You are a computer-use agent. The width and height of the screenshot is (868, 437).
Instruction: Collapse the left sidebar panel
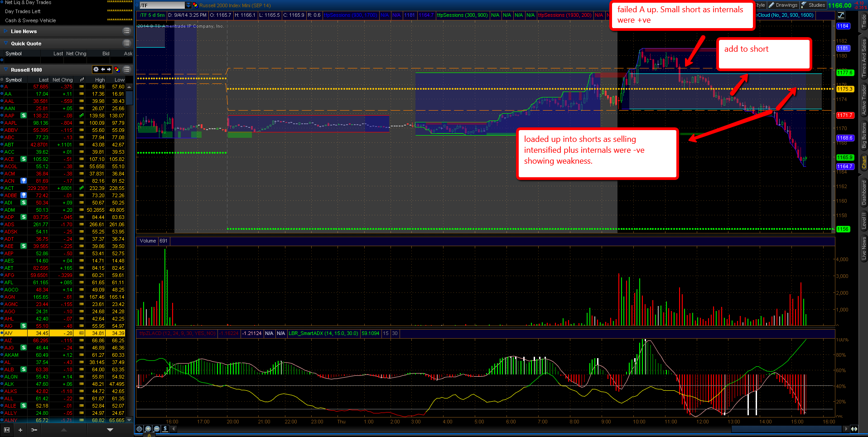coord(7,430)
